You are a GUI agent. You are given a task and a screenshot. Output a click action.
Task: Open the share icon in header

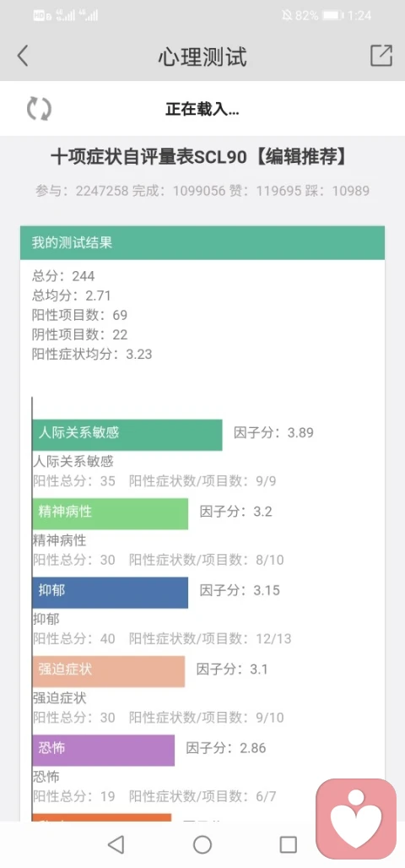[381, 56]
